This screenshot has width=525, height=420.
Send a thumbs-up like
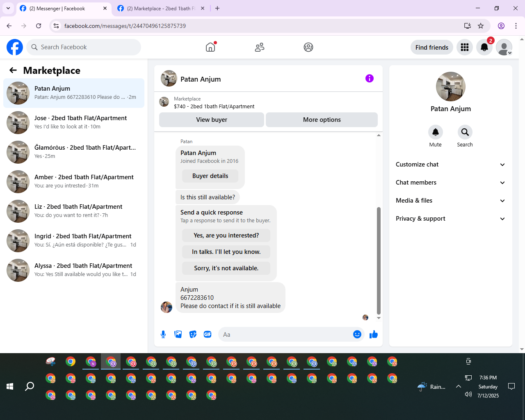point(374,334)
